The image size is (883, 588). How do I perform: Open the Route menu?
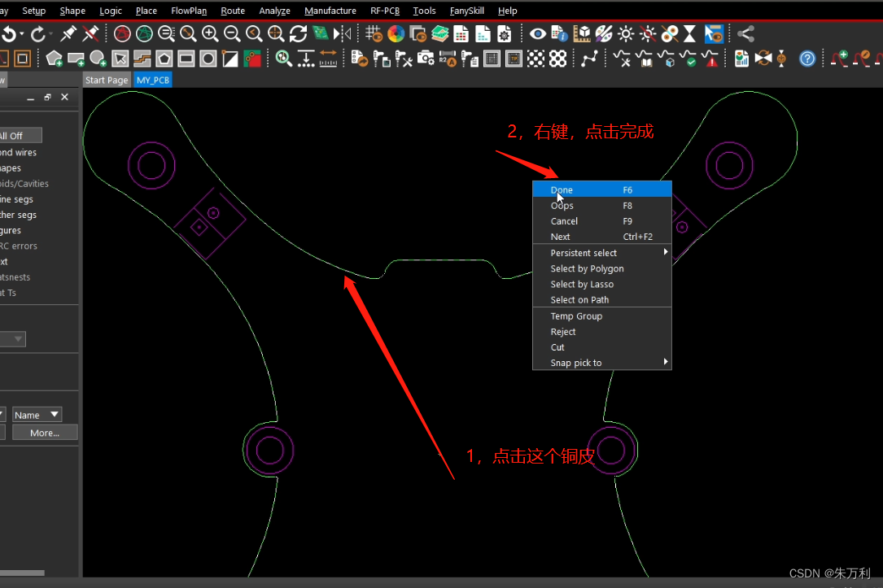coord(233,11)
